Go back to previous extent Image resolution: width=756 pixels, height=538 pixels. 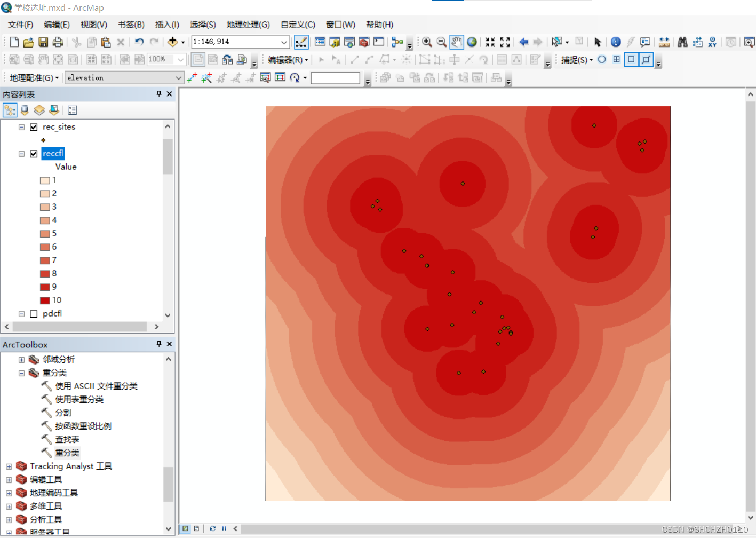point(523,42)
